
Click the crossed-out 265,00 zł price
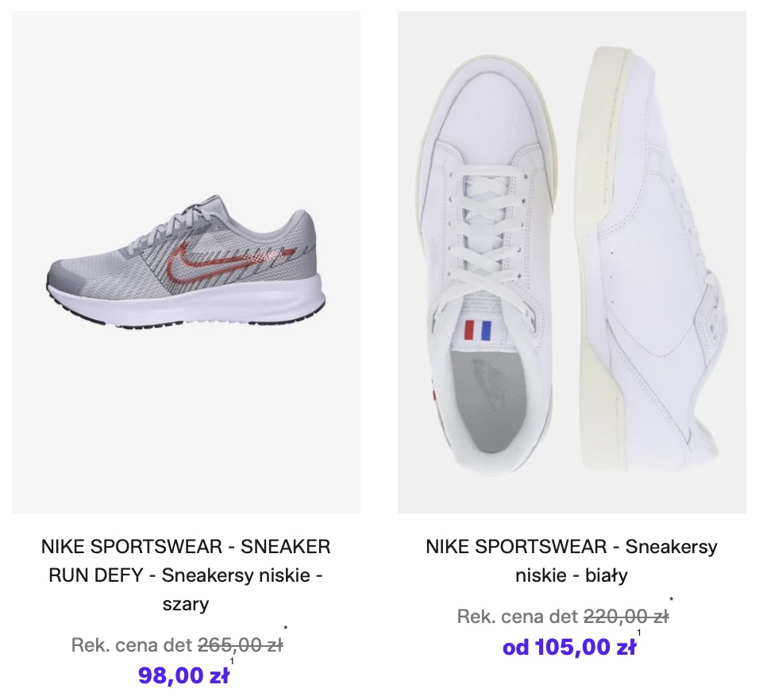click(x=241, y=645)
